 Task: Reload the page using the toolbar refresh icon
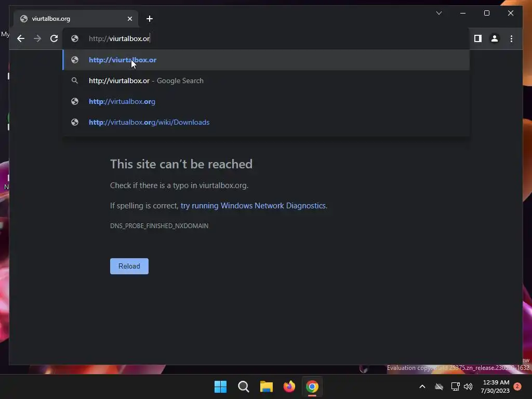(x=54, y=38)
